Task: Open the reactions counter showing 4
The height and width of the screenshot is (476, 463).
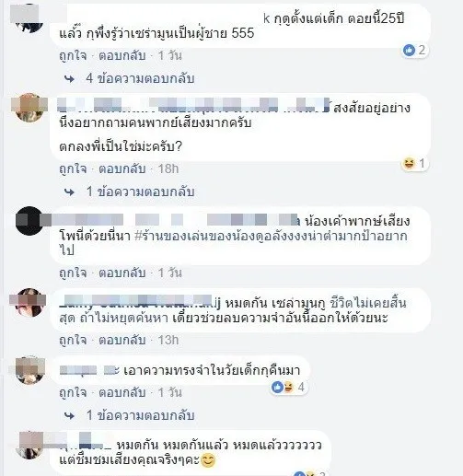Action: (288, 387)
